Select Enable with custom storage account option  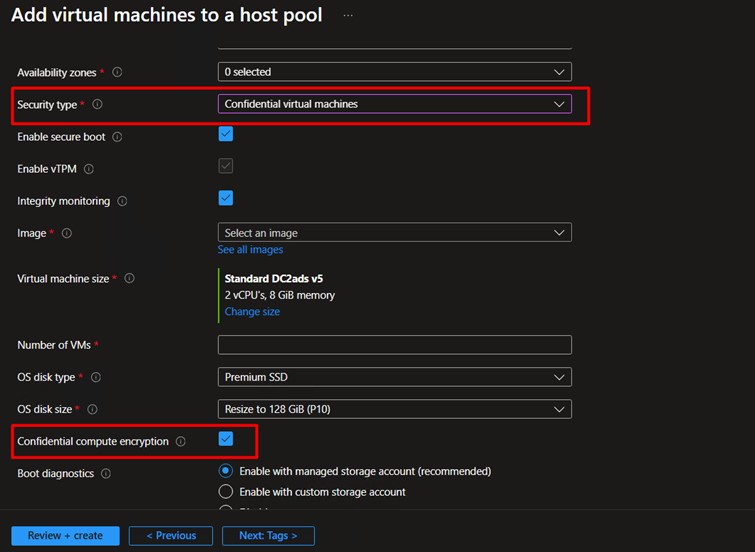[x=226, y=492]
